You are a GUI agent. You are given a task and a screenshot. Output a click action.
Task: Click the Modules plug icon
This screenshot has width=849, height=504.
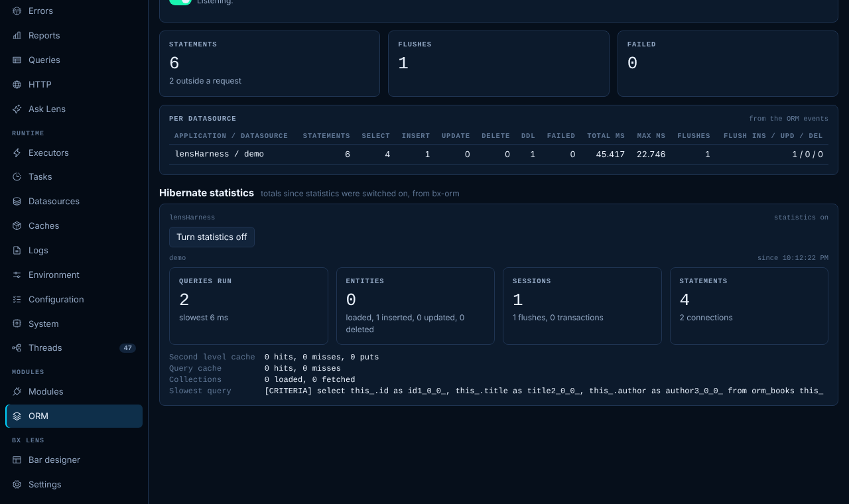pos(17,392)
